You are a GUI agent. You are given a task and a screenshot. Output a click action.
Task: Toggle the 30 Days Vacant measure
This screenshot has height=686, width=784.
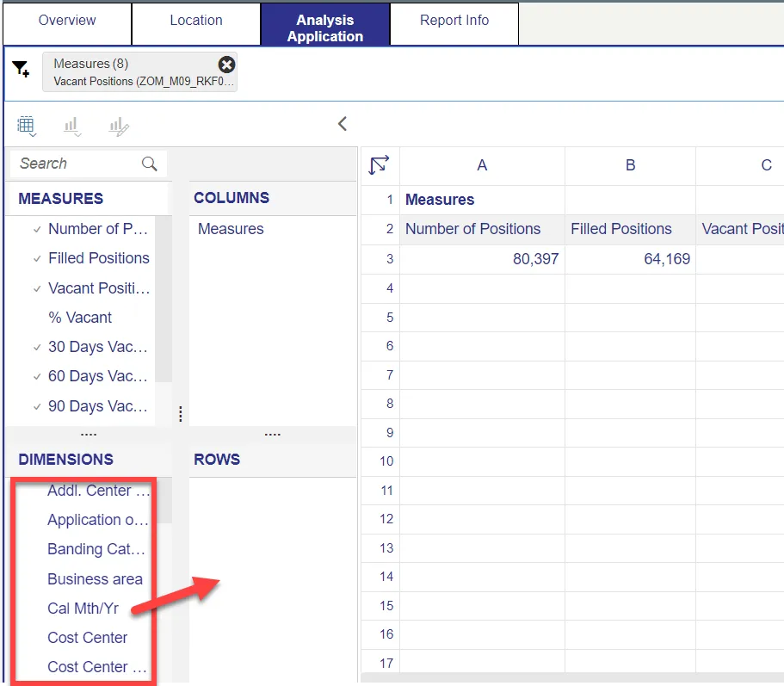click(x=97, y=347)
